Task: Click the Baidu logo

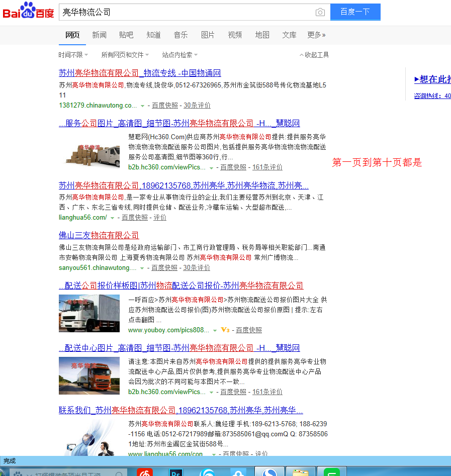Action: (x=28, y=11)
